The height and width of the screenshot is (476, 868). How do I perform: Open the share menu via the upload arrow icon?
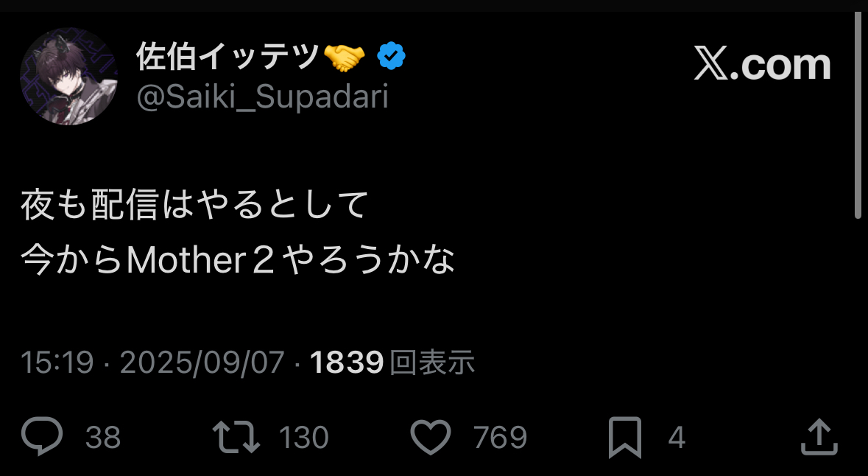(819, 437)
